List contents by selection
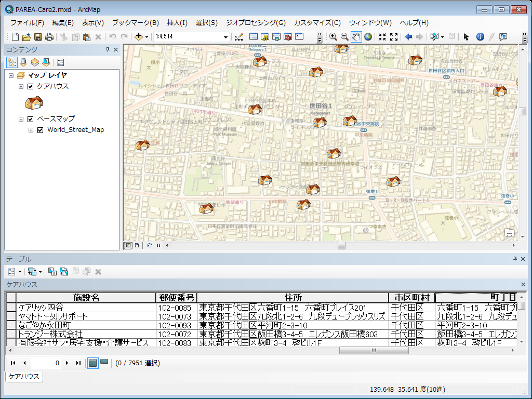The width and height of the screenshot is (532, 399). 46,62
